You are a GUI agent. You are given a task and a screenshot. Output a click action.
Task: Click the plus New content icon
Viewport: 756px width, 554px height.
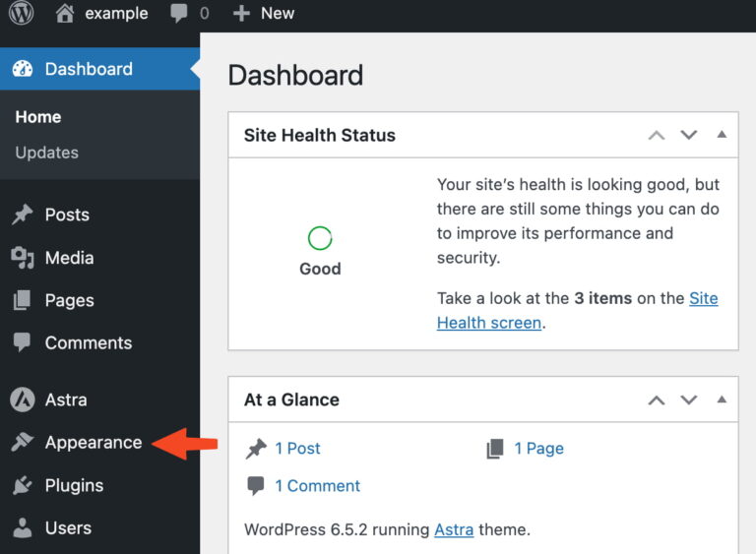tap(241, 14)
